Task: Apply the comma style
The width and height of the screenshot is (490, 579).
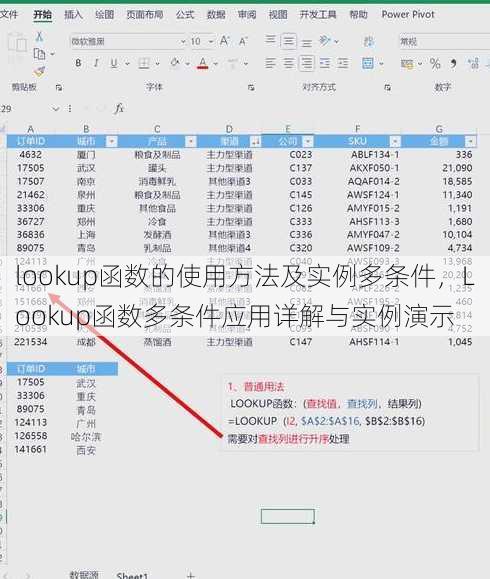Action: 453,64
